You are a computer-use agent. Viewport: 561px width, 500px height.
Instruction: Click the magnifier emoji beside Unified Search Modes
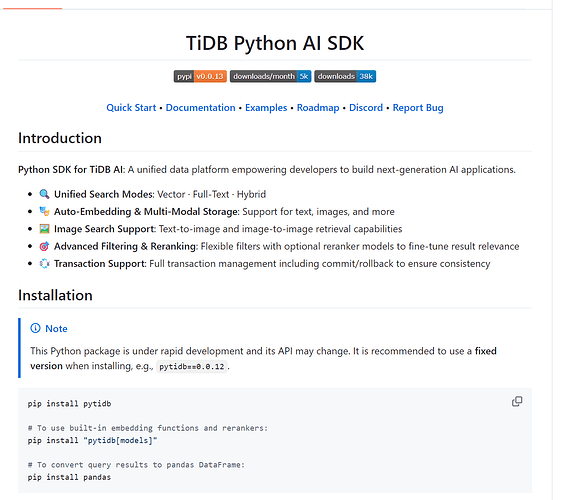click(x=44, y=194)
